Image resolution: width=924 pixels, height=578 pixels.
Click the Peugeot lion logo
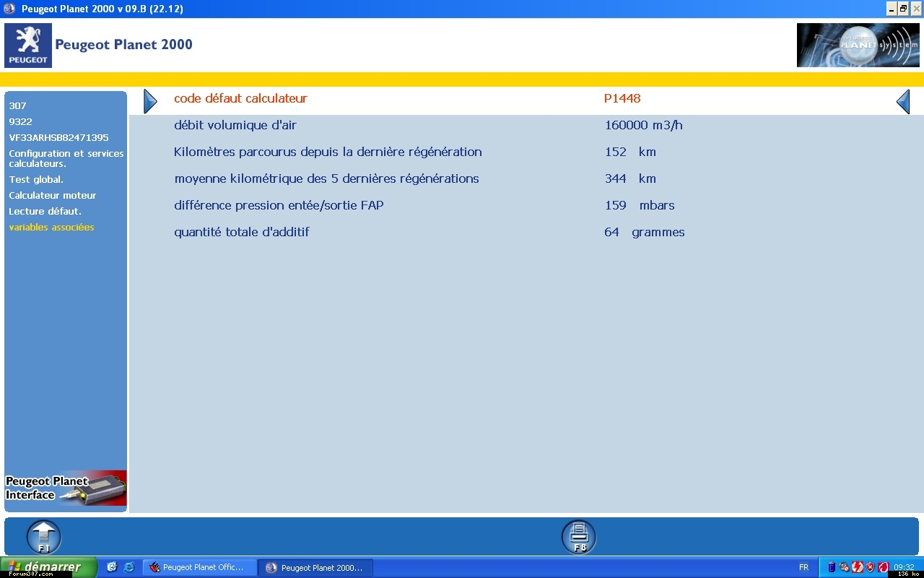pos(28,46)
